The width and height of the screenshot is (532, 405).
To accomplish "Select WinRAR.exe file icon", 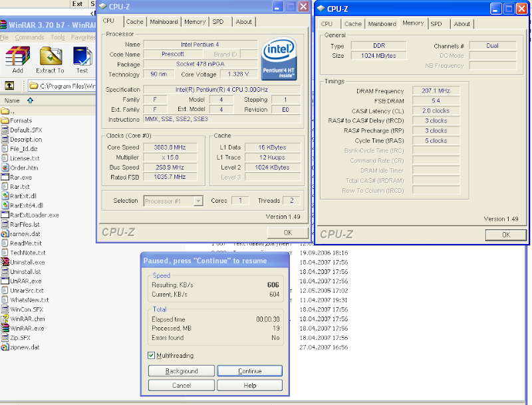I will 5,328.
